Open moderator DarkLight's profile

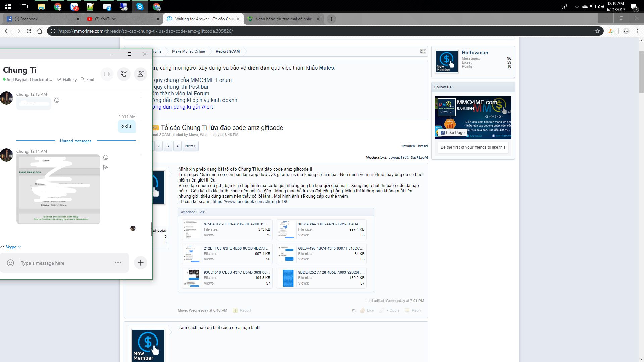pyautogui.click(x=419, y=157)
